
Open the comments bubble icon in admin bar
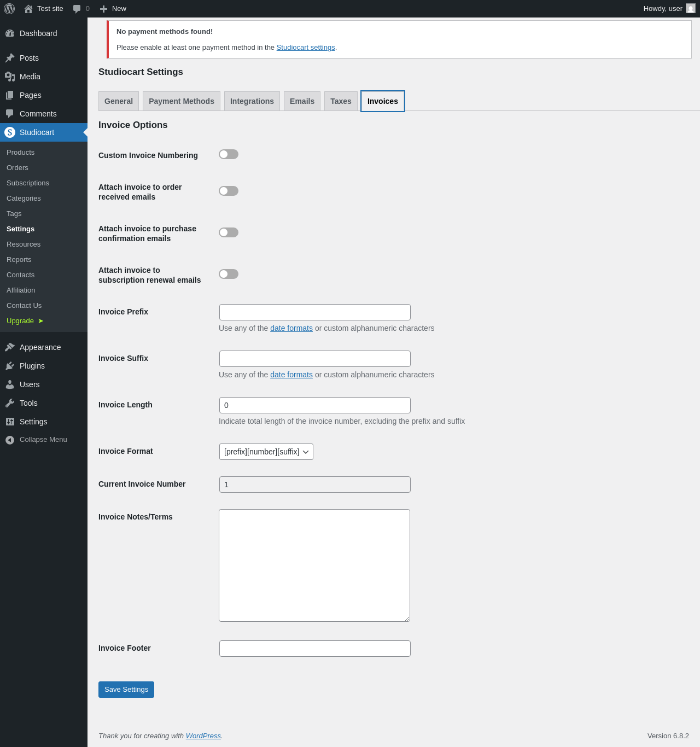[x=77, y=9]
